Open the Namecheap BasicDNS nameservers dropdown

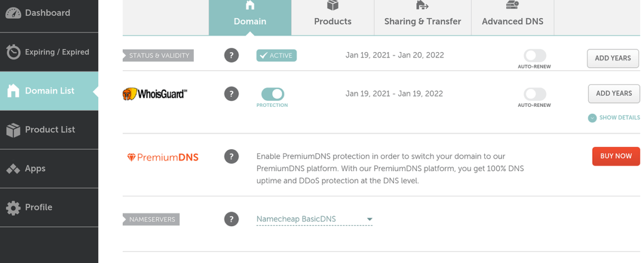314,219
